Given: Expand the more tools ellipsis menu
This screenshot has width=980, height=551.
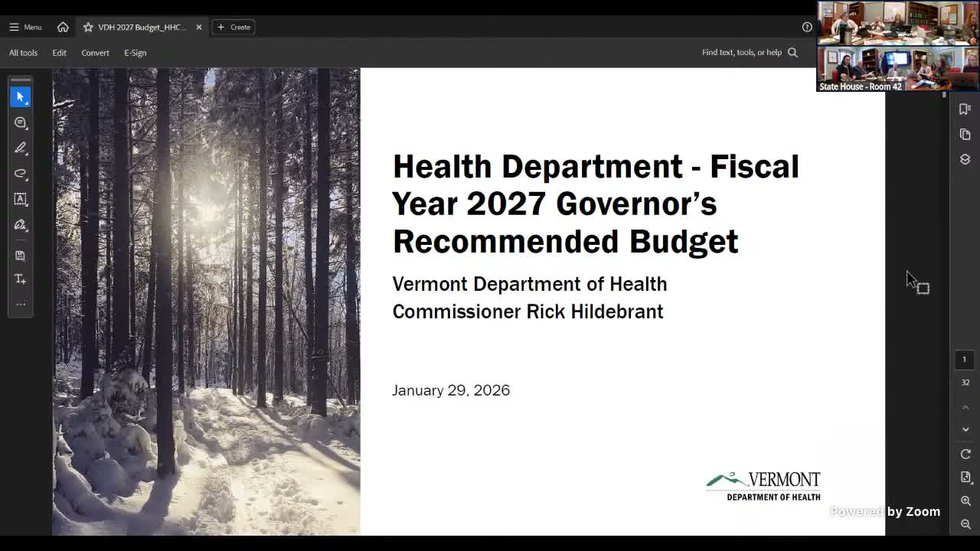Looking at the screenshot, I should coord(20,304).
